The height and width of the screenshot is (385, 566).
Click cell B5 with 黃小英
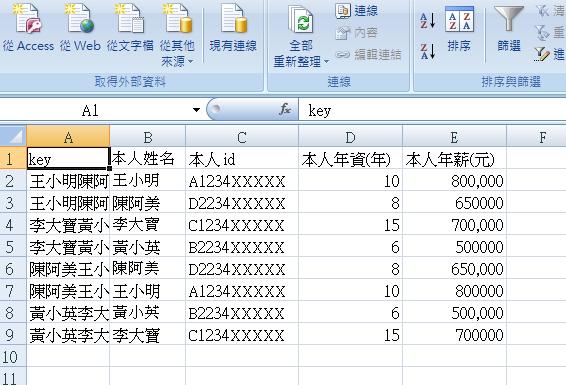[148, 246]
